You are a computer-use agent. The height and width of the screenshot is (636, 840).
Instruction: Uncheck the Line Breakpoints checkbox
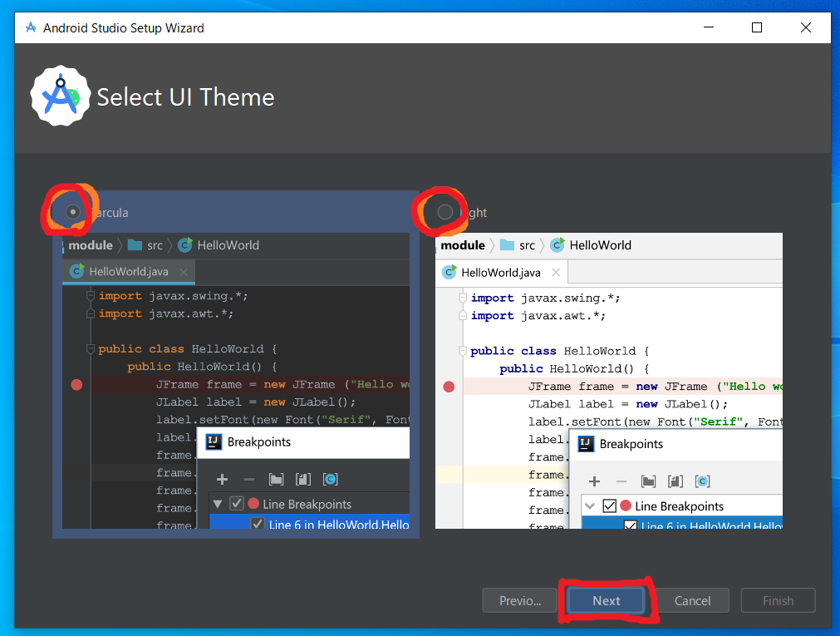238,504
